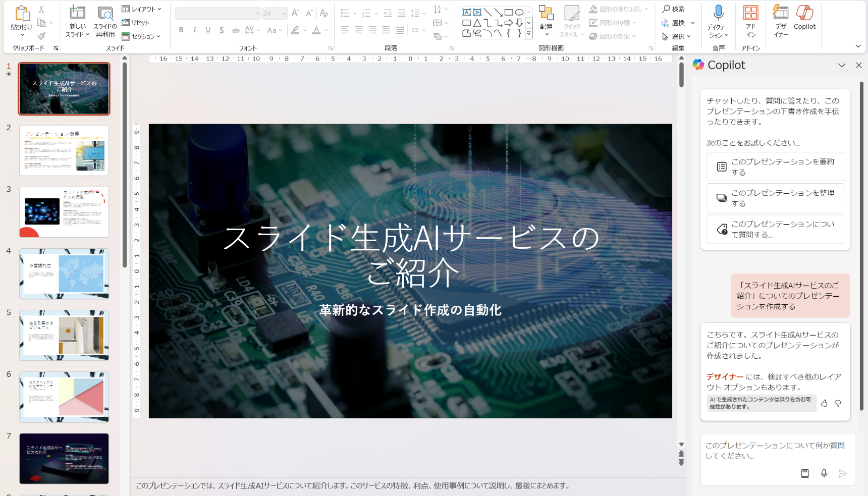The image size is (868, 496).
Task: Start Dictation (ディクテーション) microphone
Action: 718,21
